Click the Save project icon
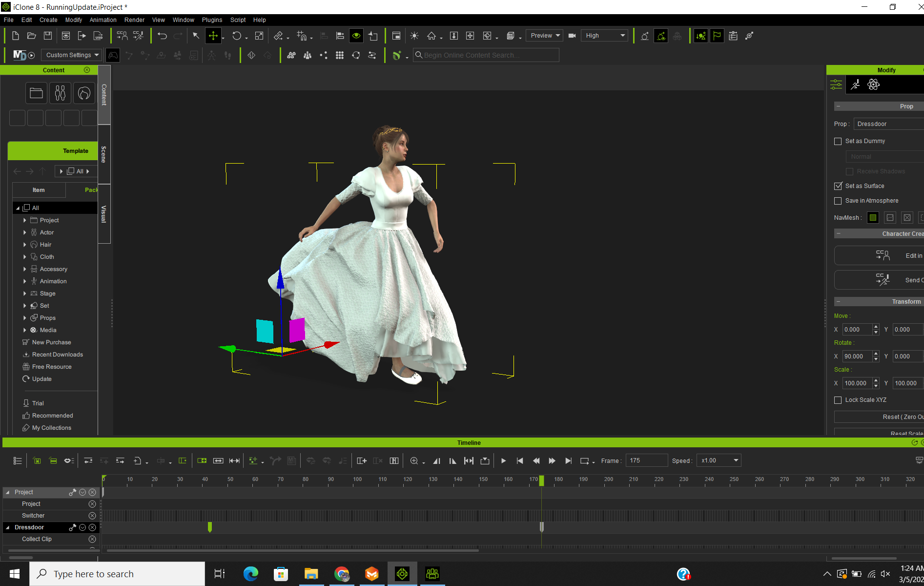 (x=48, y=36)
